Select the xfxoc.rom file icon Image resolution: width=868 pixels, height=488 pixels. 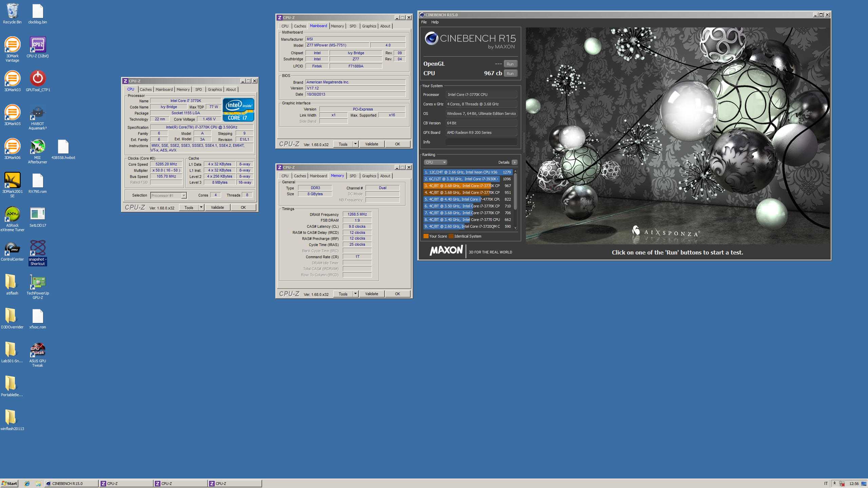pyautogui.click(x=38, y=319)
